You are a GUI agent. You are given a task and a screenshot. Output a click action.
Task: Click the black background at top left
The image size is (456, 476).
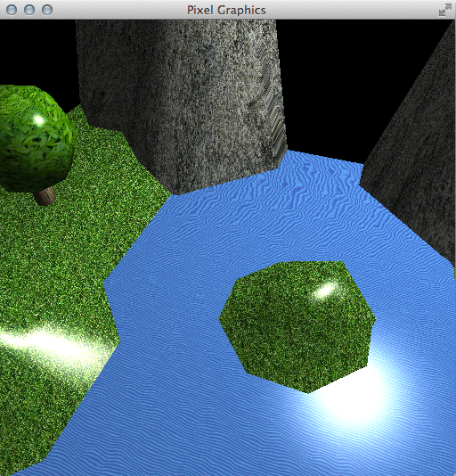click(37, 52)
